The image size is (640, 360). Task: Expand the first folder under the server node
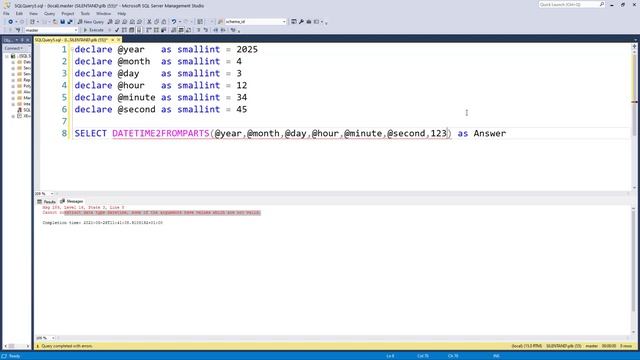click(x=13, y=62)
